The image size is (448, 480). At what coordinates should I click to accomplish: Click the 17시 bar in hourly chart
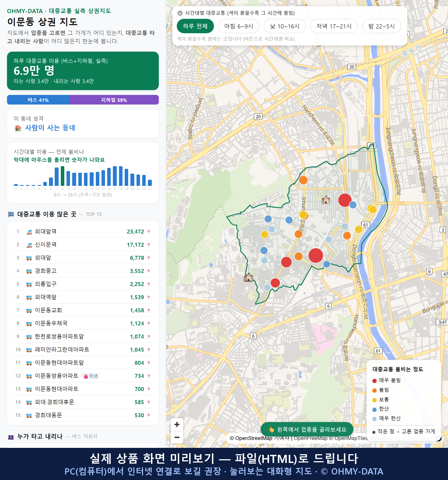coord(115,176)
